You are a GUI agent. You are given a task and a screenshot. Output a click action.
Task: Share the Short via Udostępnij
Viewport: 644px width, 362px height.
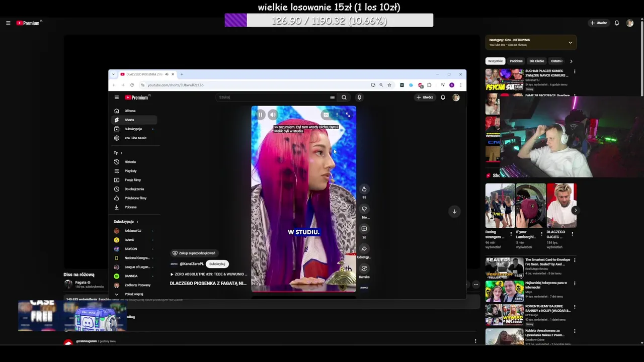pyautogui.click(x=364, y=249)
